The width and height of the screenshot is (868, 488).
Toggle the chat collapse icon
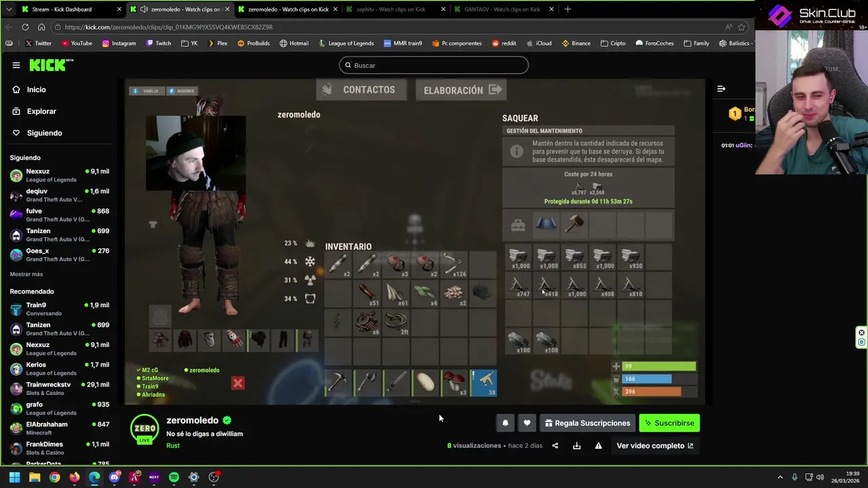[721, 89]
